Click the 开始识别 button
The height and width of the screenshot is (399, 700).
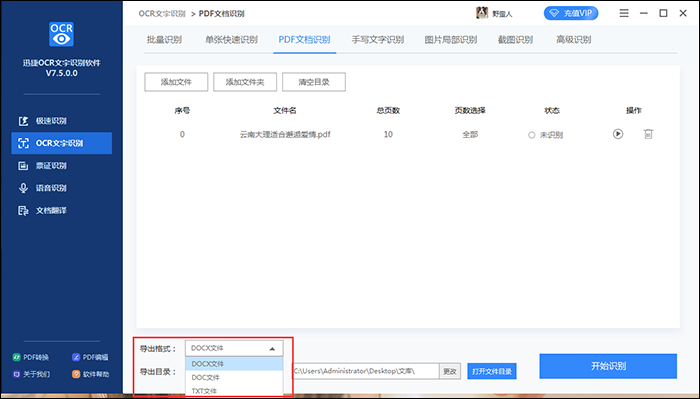point(608,366)
